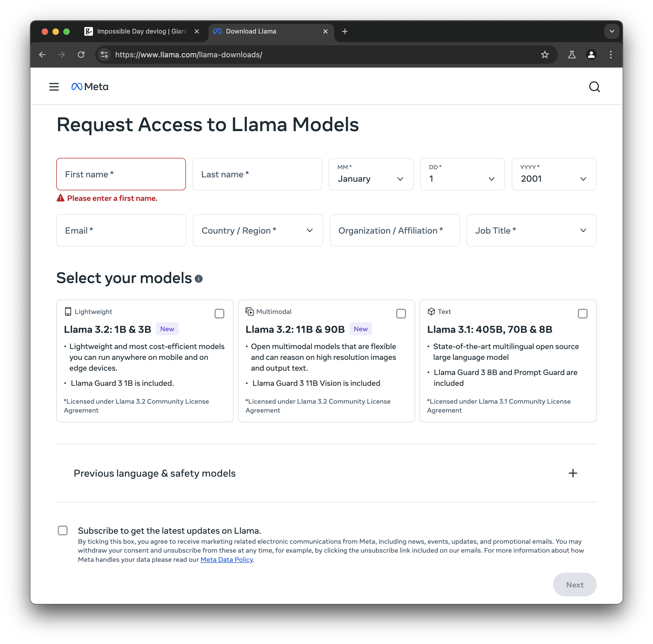Image resolution: width=653 pixels, height=644 pixels.
Task: Click the Organization / Affiliation field
Action: [x=395, y=230]
